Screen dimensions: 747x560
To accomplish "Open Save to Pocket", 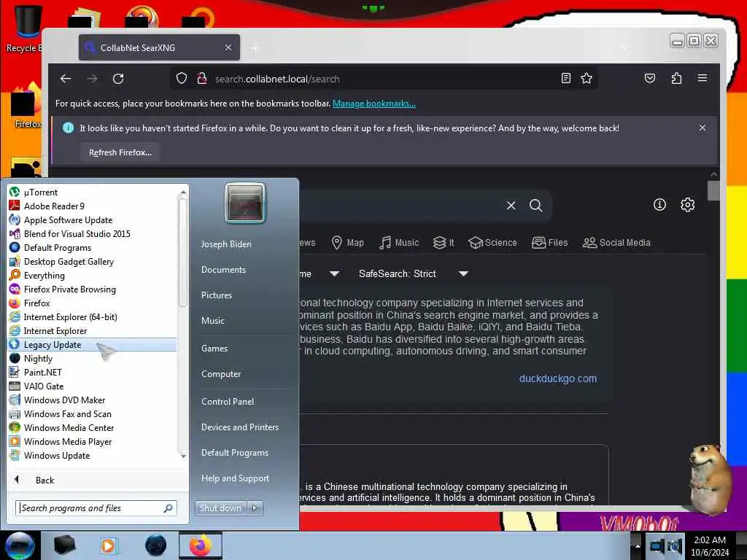I will coord(650,78).
